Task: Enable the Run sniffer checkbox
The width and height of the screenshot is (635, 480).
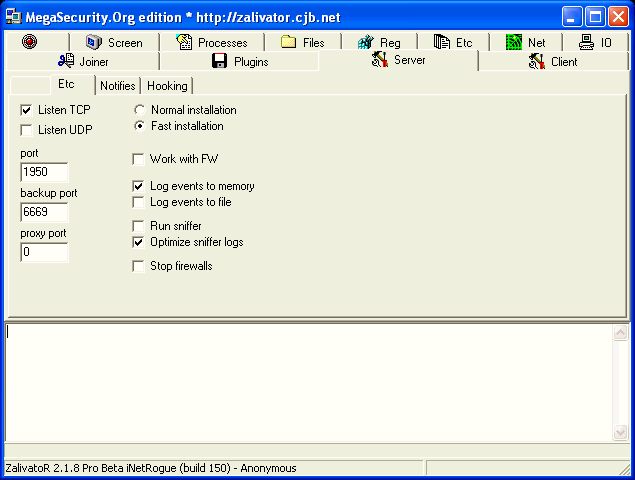Action: (x=139, y=226)
